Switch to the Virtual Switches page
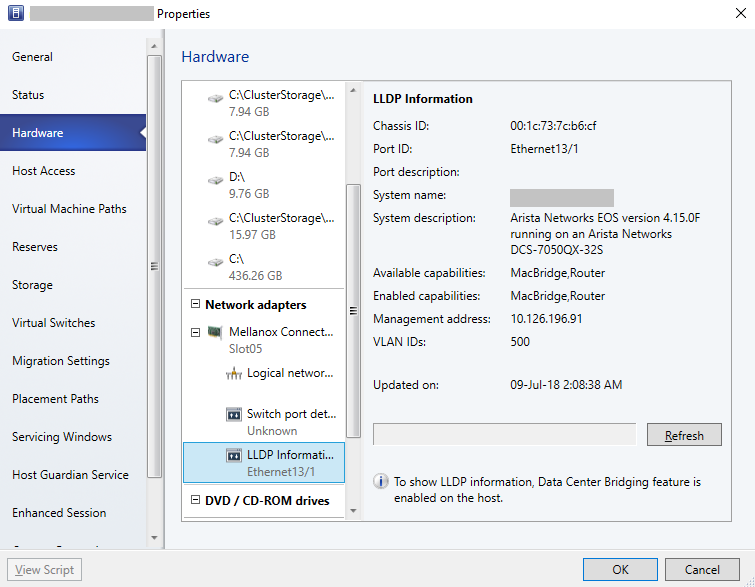755x587 pixels. [54, 323]
